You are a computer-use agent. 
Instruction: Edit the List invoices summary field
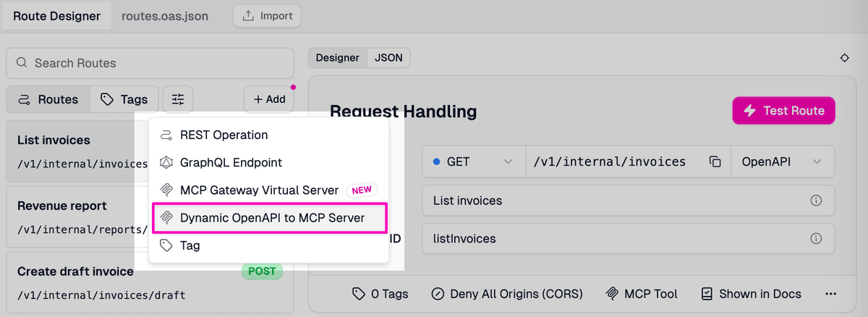pyautogui.click(x=629, y=200)
